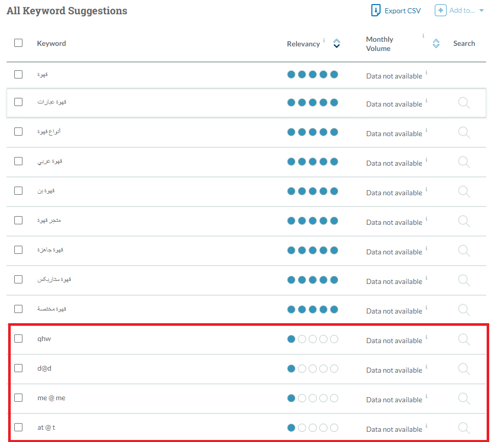Click the search magnifier for 'at @ t'
This screenshot has width=504, height=442.
[x=464, y=428]
